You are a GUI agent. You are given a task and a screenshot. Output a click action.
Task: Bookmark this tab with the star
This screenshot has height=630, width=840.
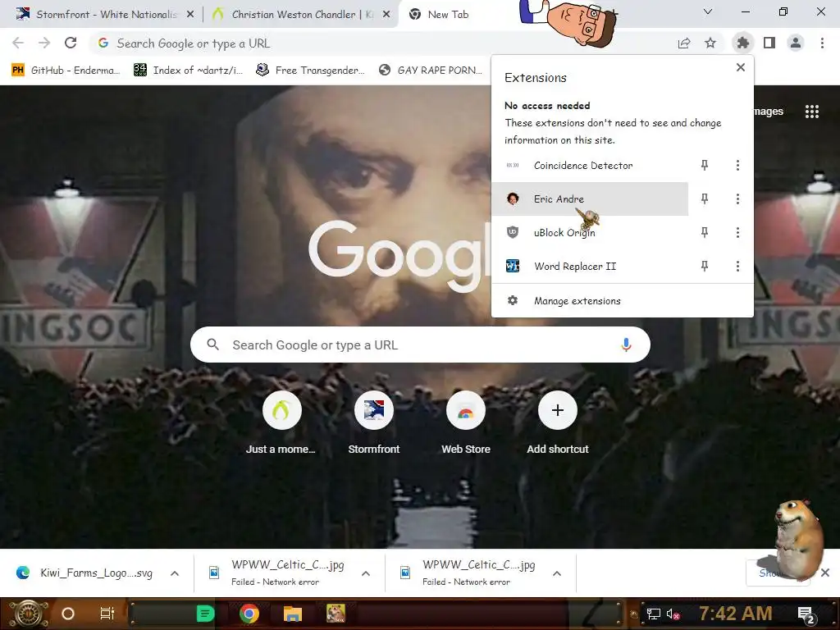[x=710, y=43]
